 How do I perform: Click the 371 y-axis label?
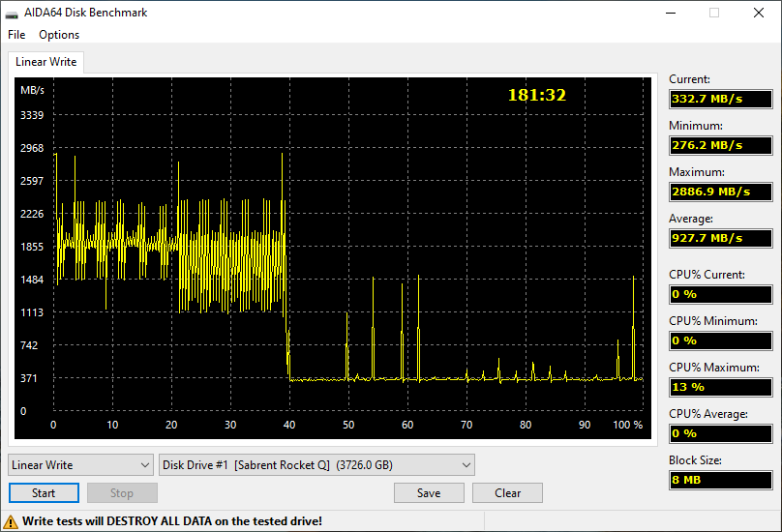[29, 378]
